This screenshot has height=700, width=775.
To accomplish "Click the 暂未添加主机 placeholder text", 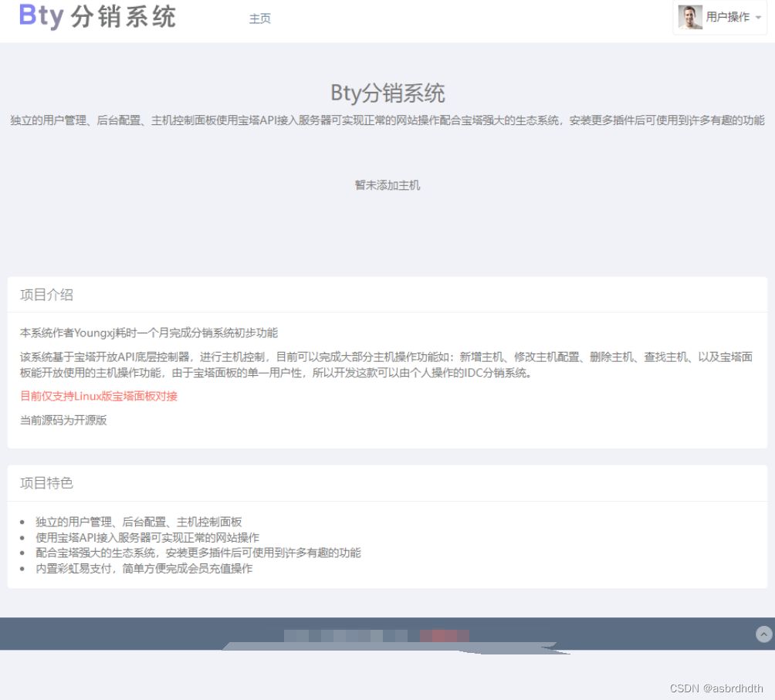I will pyautogui.click(x=387, y=185).
